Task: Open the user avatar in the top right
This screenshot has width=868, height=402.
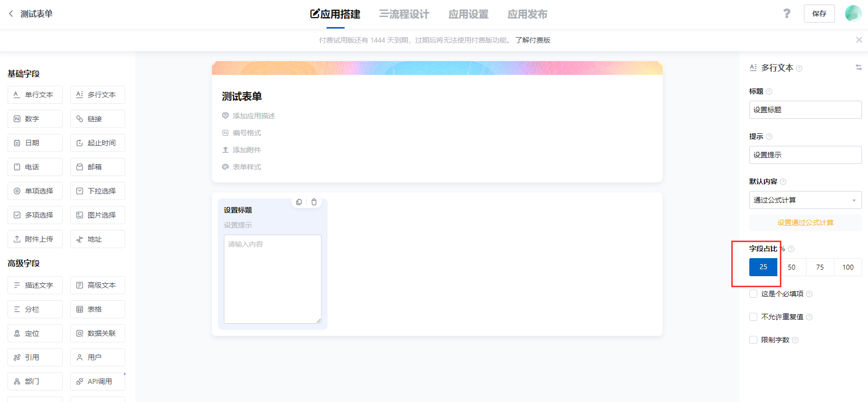Action: pyautogui.click(x=853, y=14)
